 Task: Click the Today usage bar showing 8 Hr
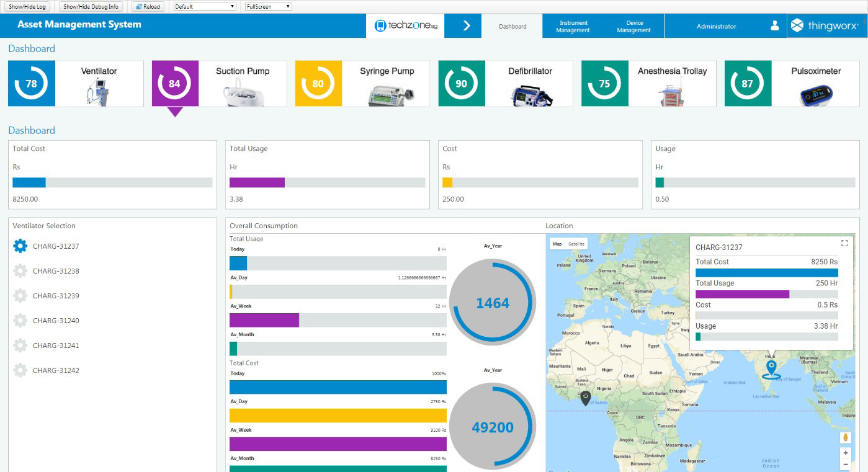[x=338, y=263]
